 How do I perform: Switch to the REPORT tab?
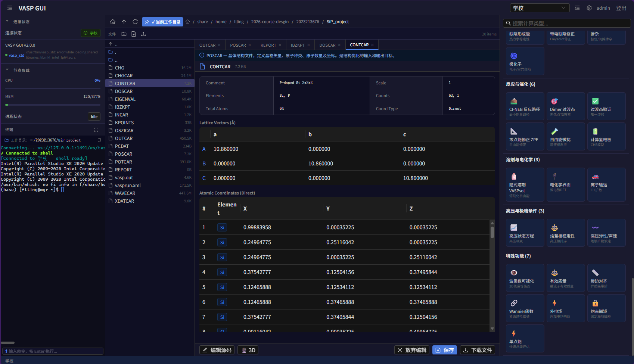pyautogui.click(x=268, y=45)
